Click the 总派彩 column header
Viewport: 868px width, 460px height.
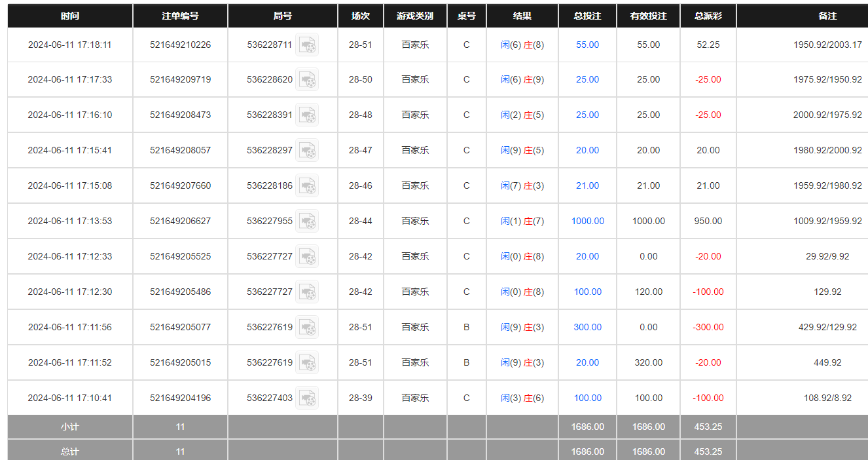click(x=708, y=16)
